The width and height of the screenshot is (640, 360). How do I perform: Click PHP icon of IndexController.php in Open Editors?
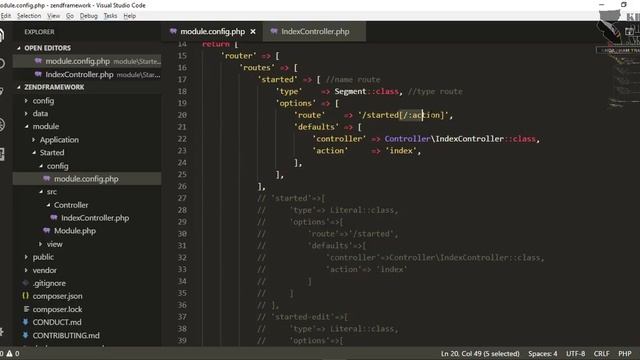[38, 74]
